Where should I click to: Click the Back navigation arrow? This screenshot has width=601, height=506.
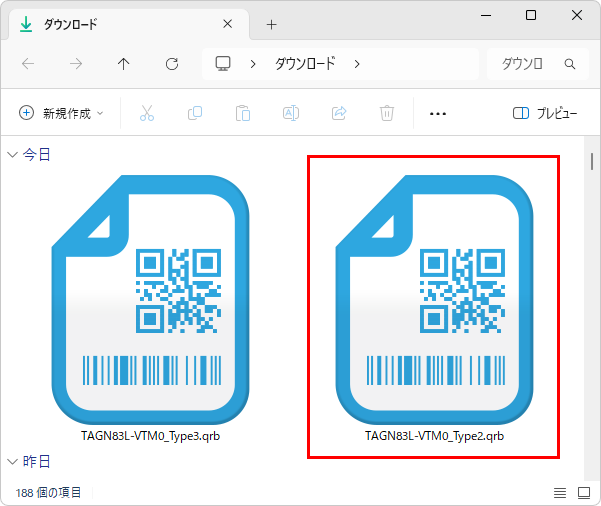[x=28, y=64]
